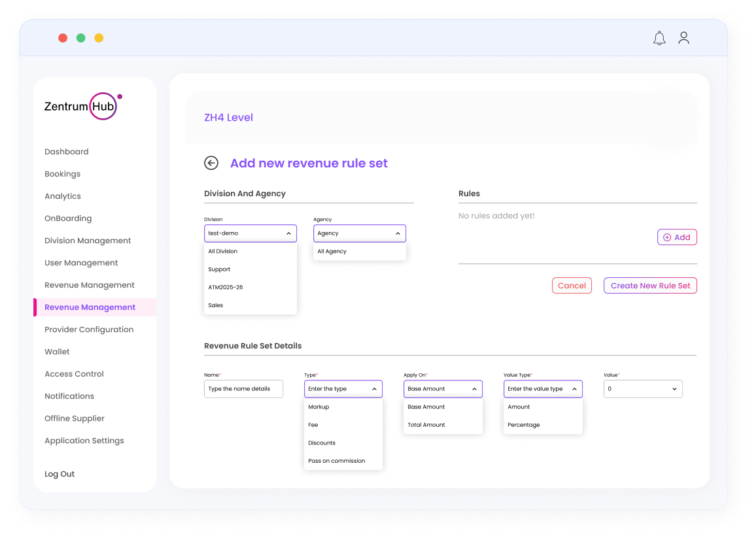This screenshot has height=538, width=756.
Task: Pick Total Amount in Apply On list
Action: tap(426, 425)
